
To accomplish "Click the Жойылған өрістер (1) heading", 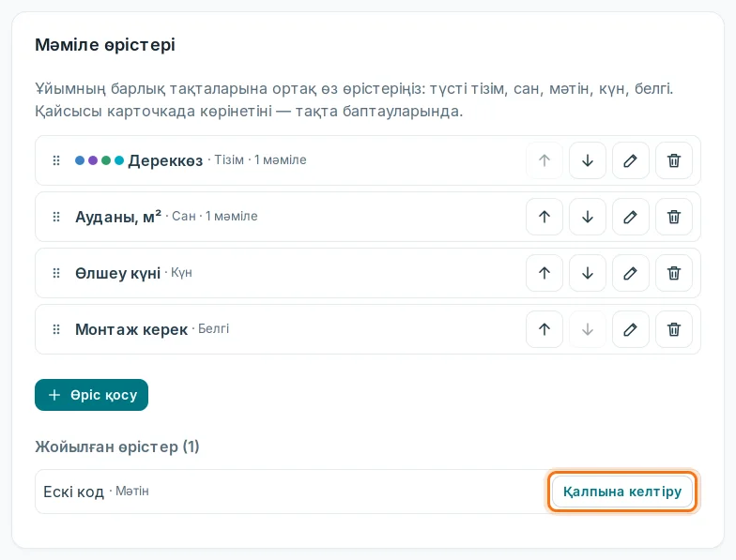I will pyautogui.click(x=117, y=446).
